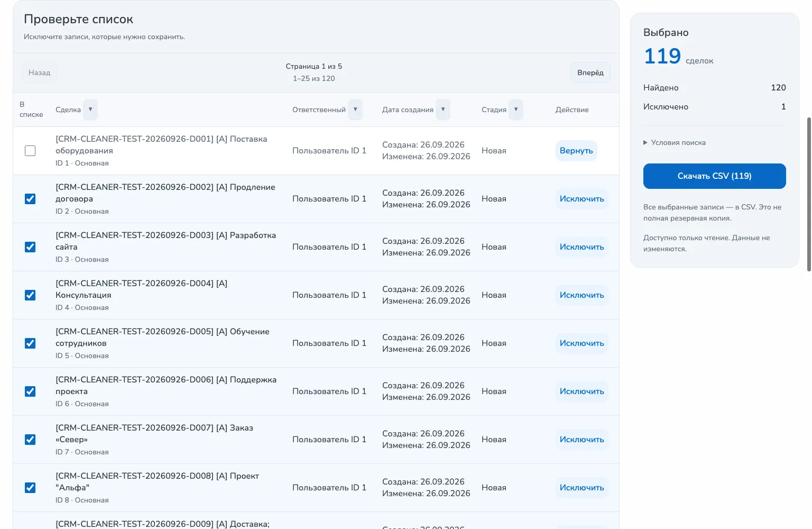Uncheck the D007 Заказ «Север» deal
This screenshot has width=812, height=529.
30,440
